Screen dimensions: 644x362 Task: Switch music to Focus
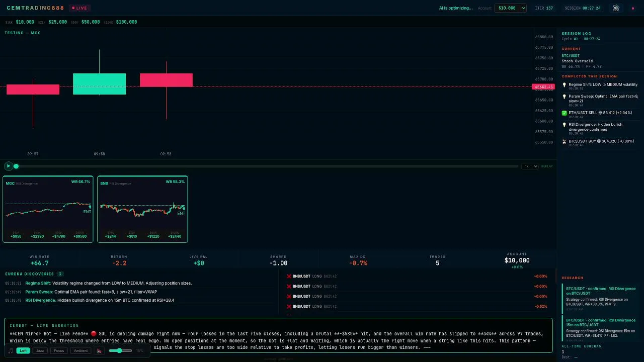[x=59, y=350]
